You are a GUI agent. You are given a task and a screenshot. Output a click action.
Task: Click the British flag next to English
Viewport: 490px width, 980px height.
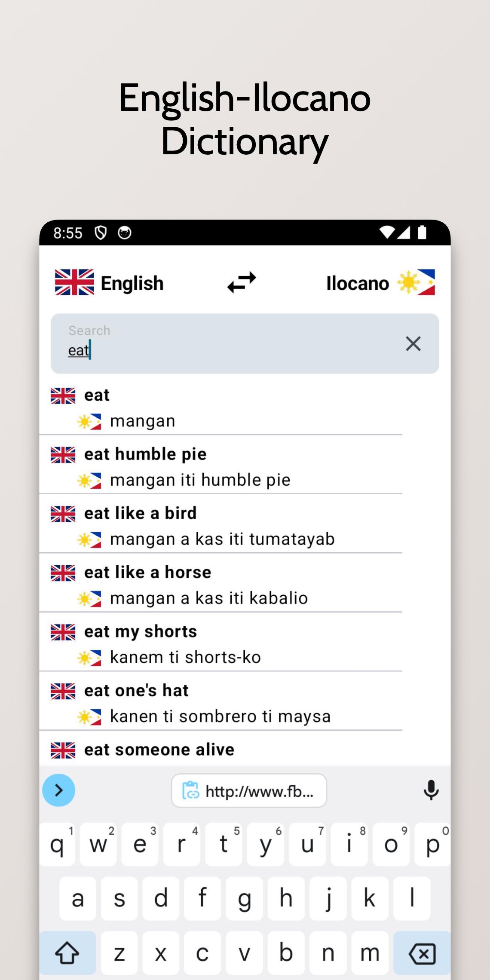click(x=74, y=282)
